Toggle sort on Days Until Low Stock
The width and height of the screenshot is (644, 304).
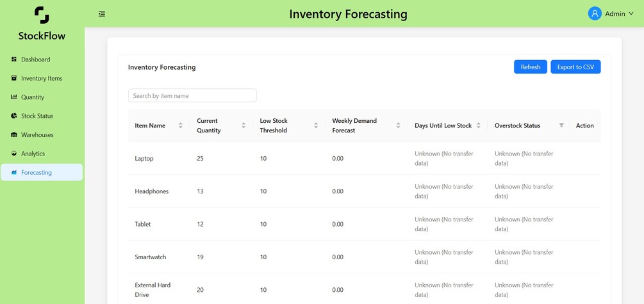[479, 125]
